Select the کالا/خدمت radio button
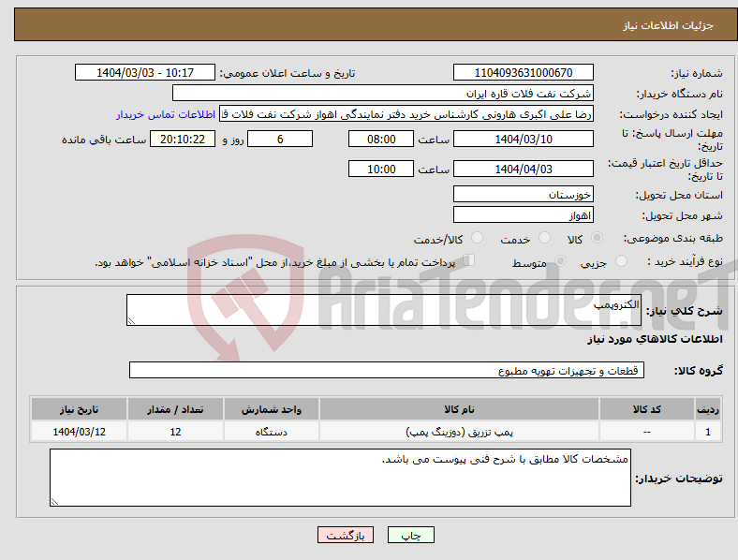Image resolution: width=738 pixels, height=560 pixels. (478, 238)
